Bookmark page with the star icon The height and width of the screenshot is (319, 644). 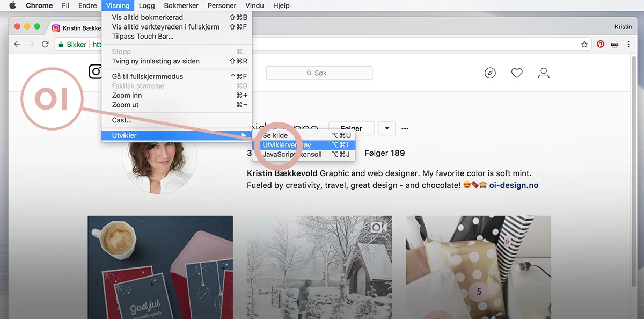coord(584,45)
